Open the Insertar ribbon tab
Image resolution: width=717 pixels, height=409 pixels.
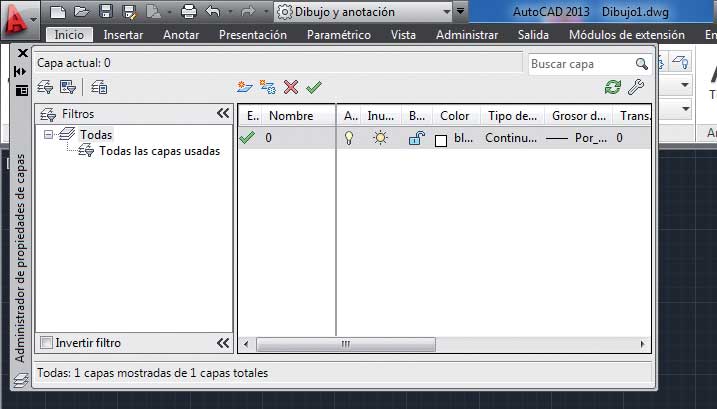123,35
